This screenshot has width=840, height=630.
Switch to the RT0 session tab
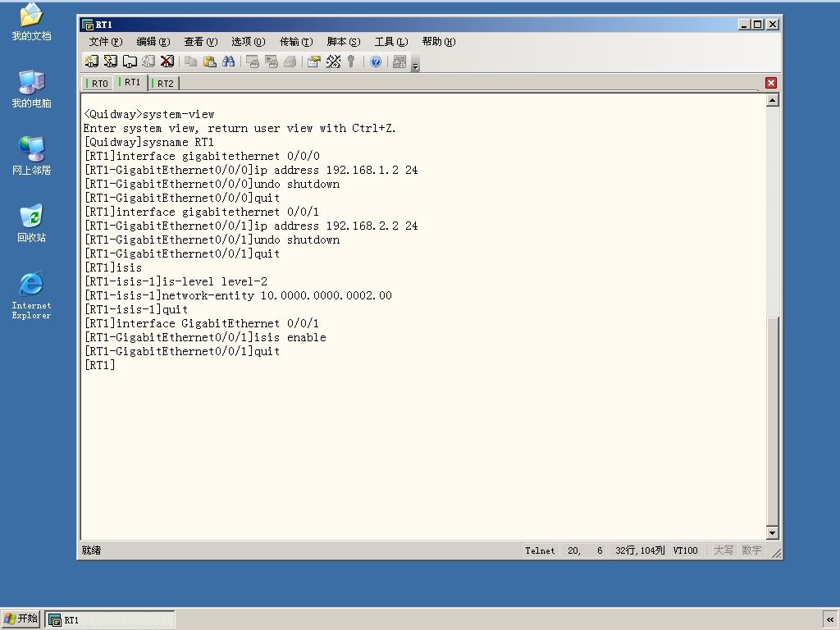point(98,84)
